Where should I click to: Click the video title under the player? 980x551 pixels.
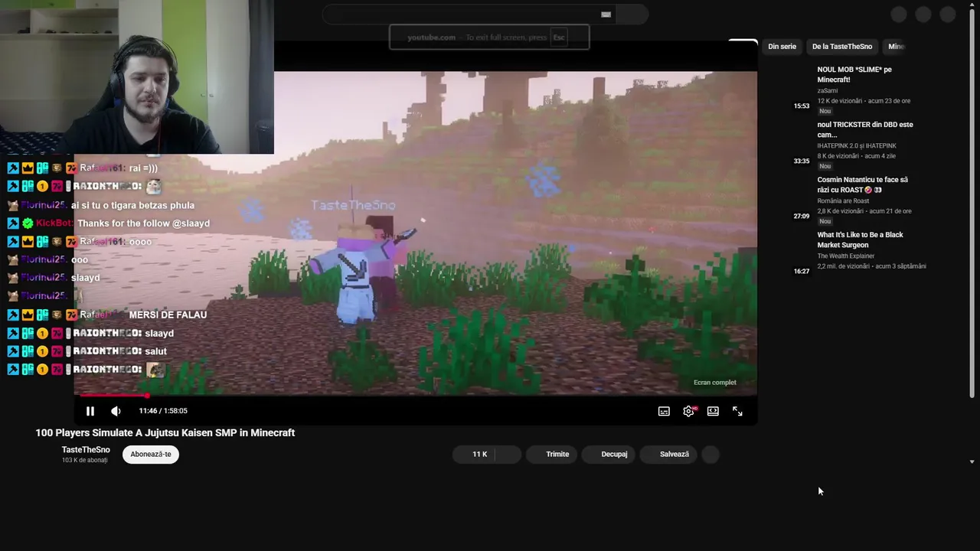click(x=165, y=432)
